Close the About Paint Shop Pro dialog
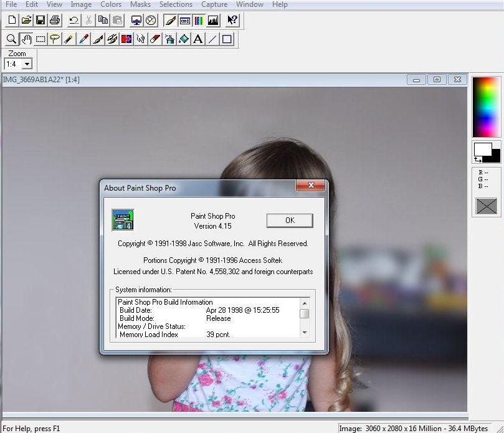Viewport: 504px width, 433px height. [310, 186]
